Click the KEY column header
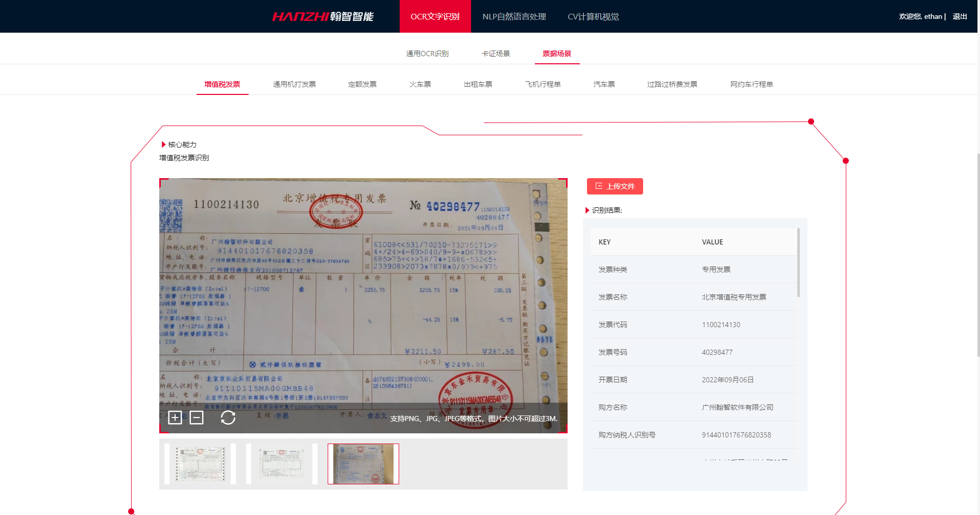980x515 pixels. pos(605,242)
